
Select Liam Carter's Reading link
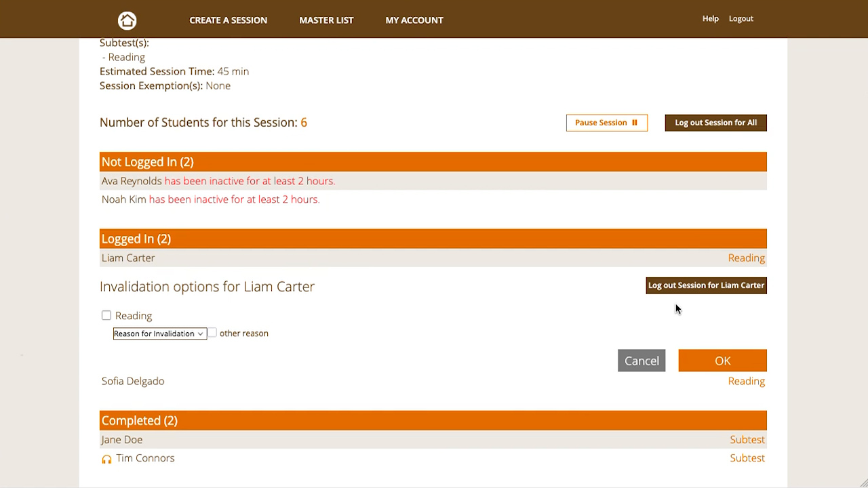pos(746,258)
